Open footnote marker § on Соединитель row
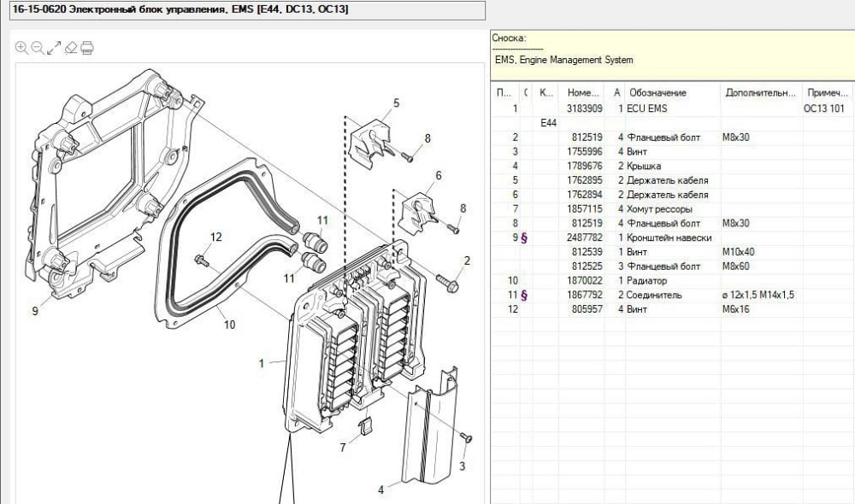The image size is (855, 504). click(x=525, y=295)
